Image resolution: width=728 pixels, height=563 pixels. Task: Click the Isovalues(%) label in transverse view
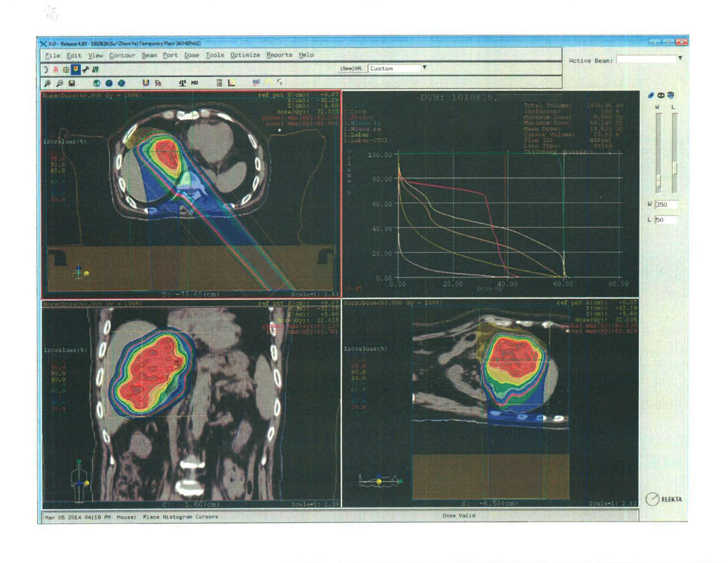click(64, 142)
